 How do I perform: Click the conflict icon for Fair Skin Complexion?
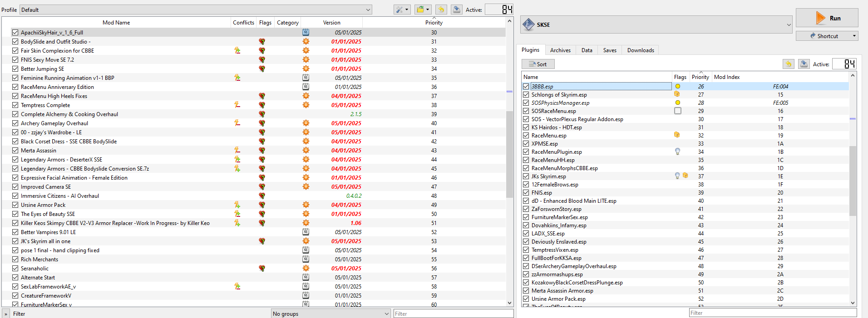[x=237, y=50]
